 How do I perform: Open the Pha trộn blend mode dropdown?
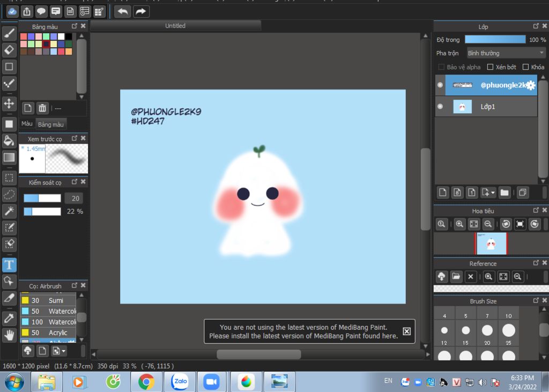tap(506, 53)
